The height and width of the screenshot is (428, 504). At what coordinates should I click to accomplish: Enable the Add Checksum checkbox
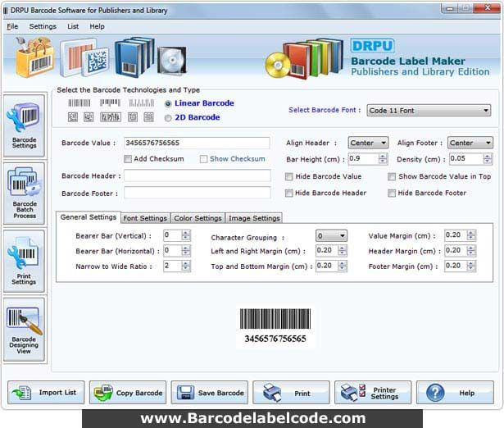tap(128, 159)
